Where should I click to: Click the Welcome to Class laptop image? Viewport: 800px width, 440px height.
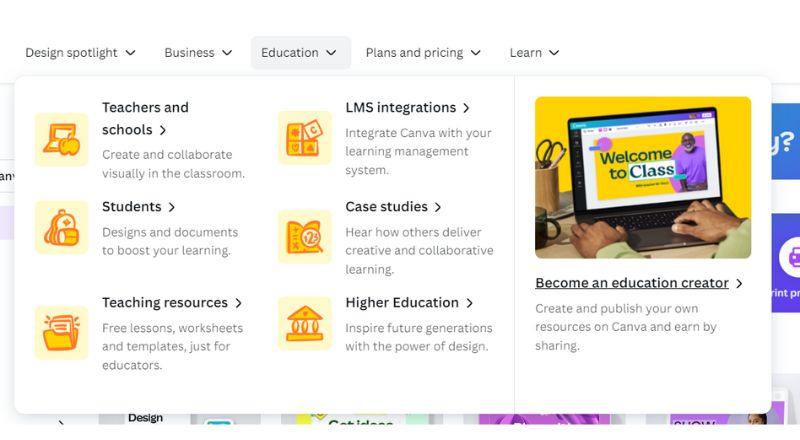[x=643, y=177]
